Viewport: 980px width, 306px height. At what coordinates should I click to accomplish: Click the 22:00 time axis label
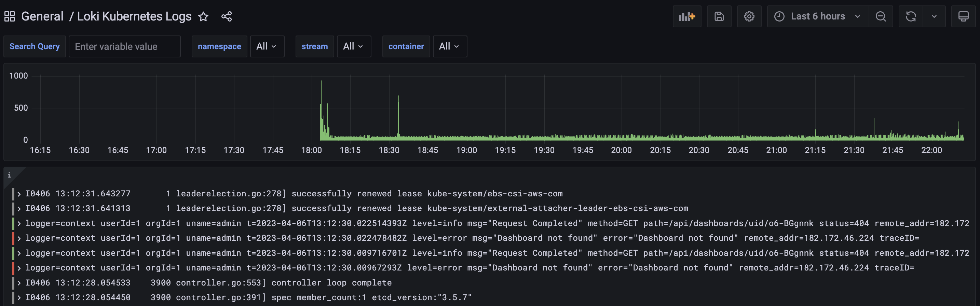point(931,150)
